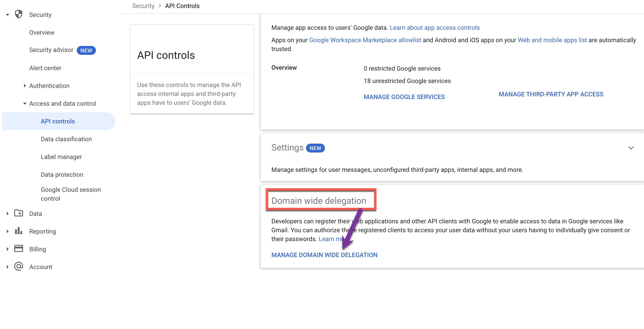Click the Billing credit card icon

(18, 249)
